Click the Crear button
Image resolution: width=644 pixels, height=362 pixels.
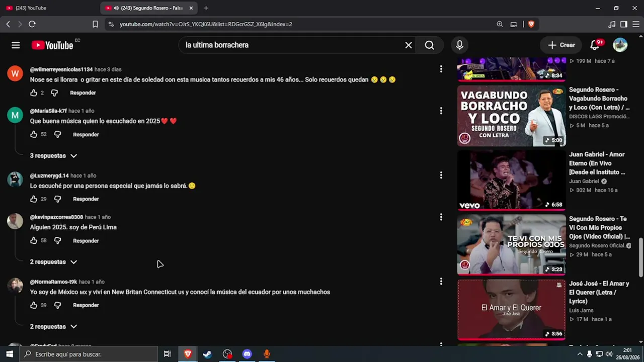tap(561, 45)
